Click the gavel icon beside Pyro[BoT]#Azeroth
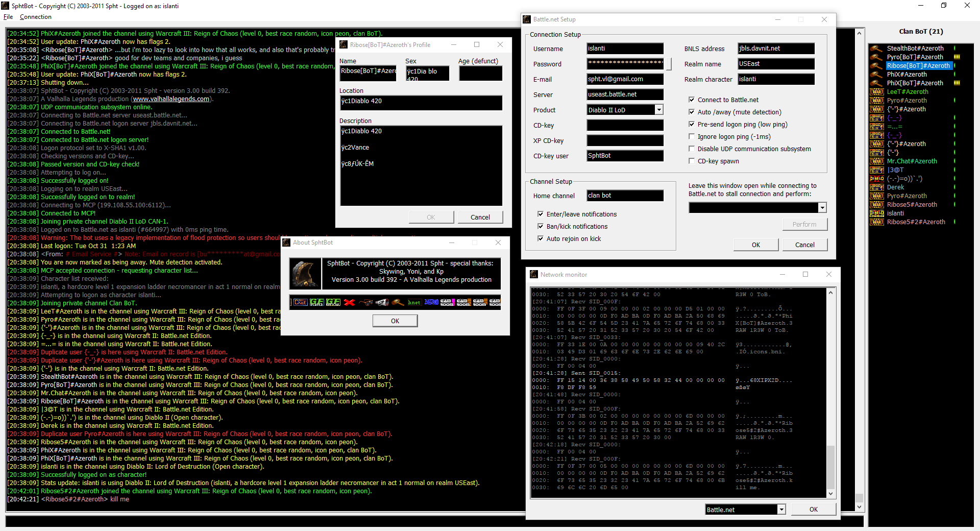The image size is (980, 531). tap(877, 57)
